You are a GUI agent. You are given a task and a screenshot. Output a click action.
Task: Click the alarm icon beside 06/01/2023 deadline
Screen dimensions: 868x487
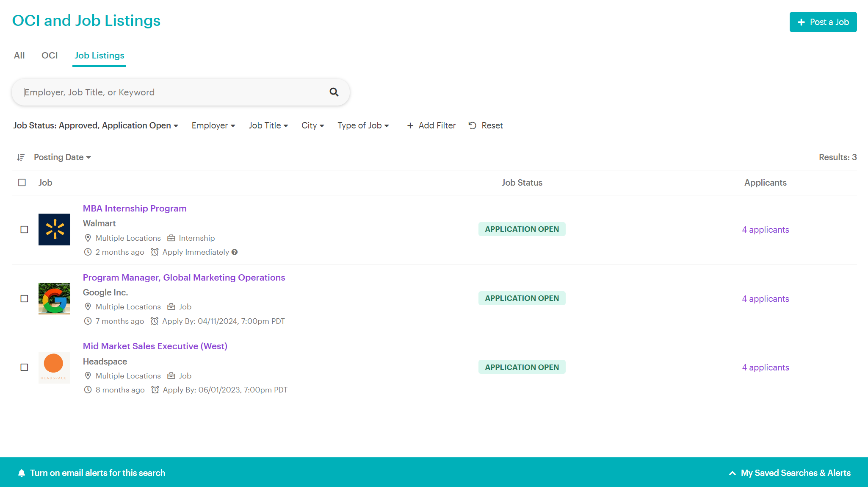pos(155,390)
